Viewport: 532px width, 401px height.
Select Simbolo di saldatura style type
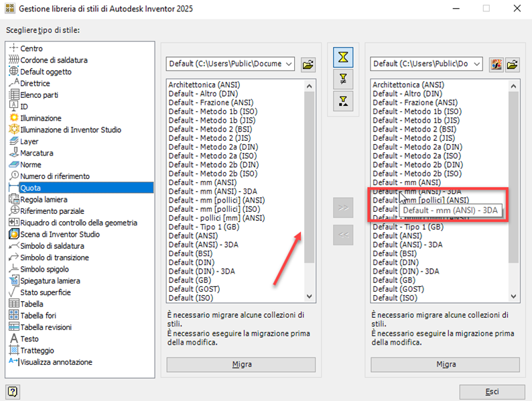coord(47,246)
